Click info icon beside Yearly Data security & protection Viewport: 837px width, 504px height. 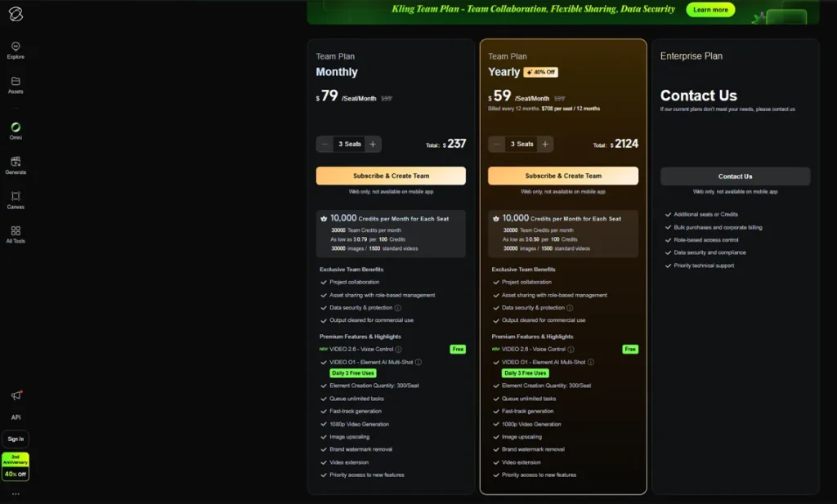(570, 308)
